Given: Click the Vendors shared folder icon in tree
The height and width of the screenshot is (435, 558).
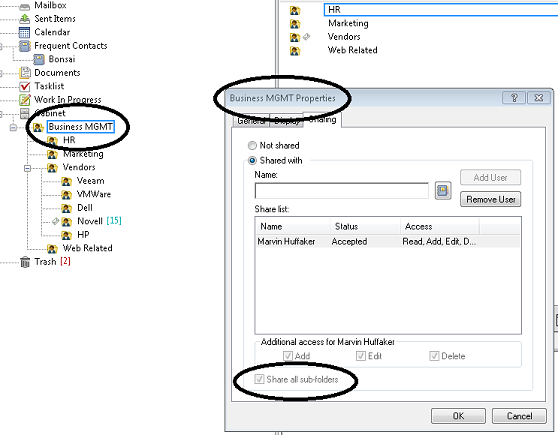Looking at the screenshot, I should 52,168.
